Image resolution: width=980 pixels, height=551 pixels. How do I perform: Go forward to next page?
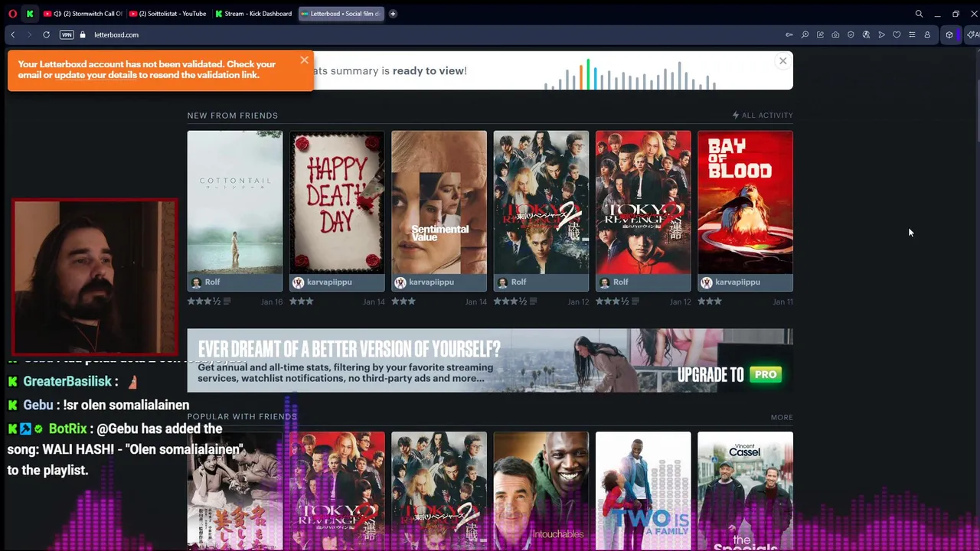29,34
